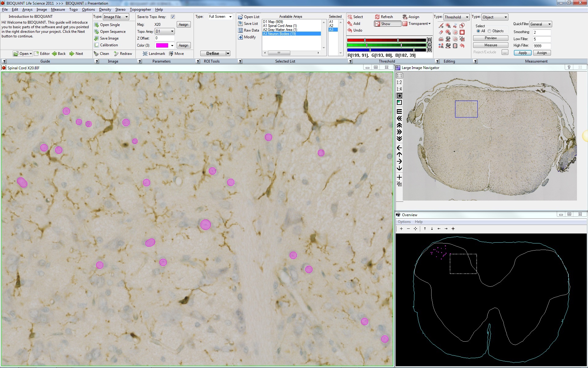This screenshot has height=368, width=588.
Task: Click the Refresh threshold icon
Action: tap(377, 17)
